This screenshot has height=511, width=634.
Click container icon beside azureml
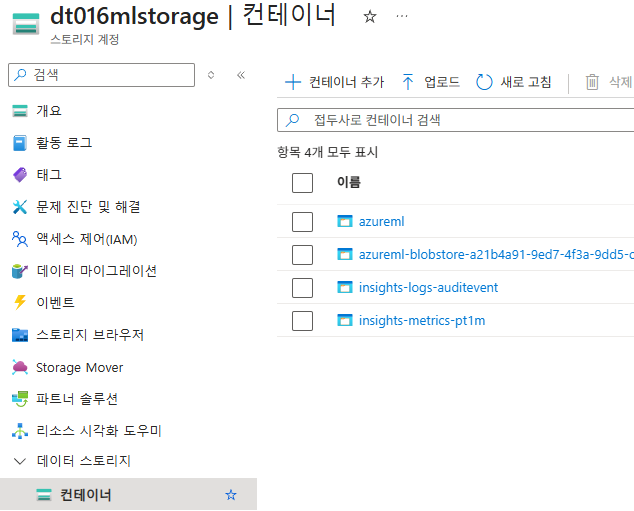coord(344,221)
